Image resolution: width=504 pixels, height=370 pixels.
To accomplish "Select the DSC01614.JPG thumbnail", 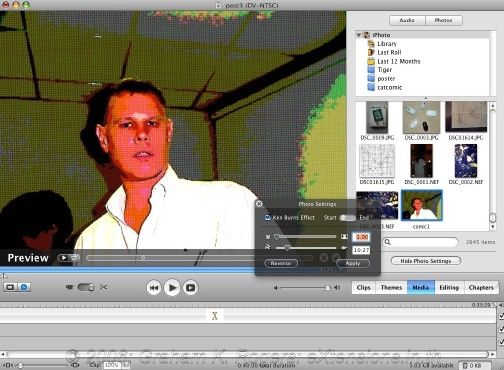I will [466, 117].
